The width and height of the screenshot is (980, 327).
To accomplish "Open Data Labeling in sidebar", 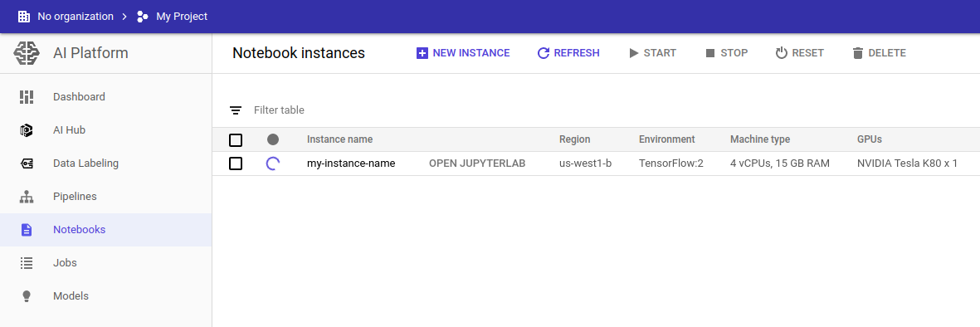I will tap(106, 163).
